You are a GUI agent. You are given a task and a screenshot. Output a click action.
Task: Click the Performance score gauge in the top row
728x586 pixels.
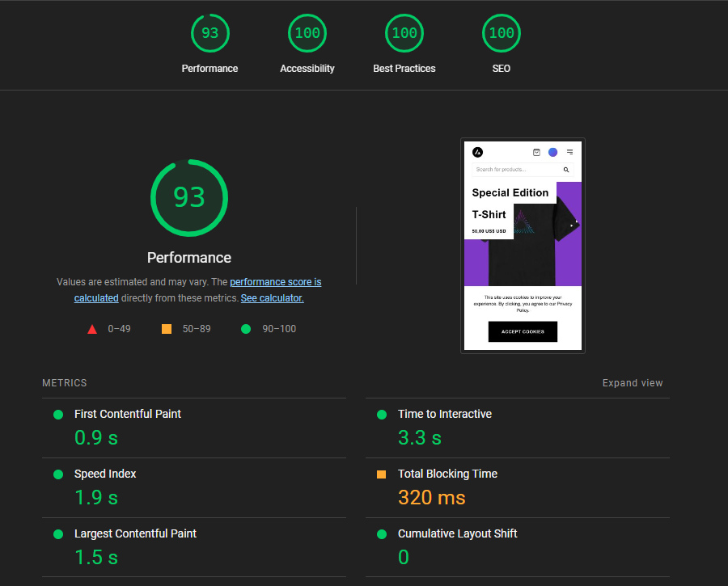[210, 34]
